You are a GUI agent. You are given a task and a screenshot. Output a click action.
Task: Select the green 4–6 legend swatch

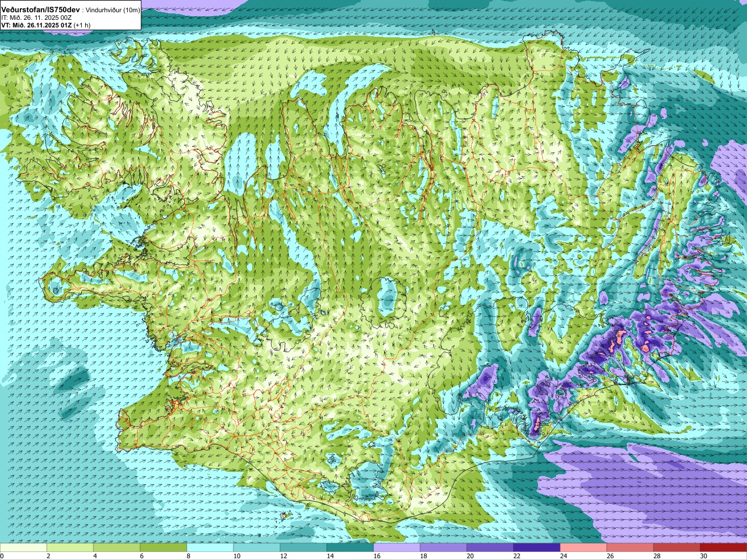(x=117, y=548)
